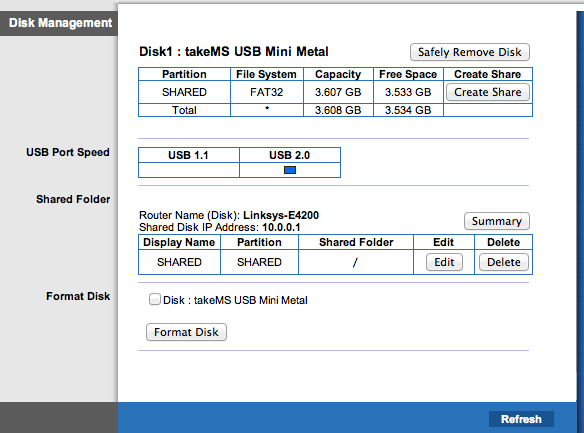The height and width of the screenshot is (433, 584).
Task: Click the router name Linksys-E4200
Action: pos(281,215)
